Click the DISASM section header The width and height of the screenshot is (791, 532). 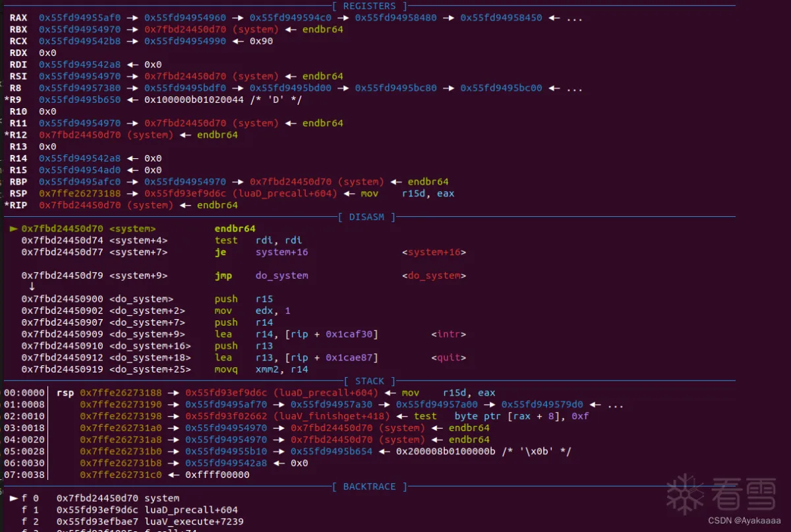tap(366, 217)
